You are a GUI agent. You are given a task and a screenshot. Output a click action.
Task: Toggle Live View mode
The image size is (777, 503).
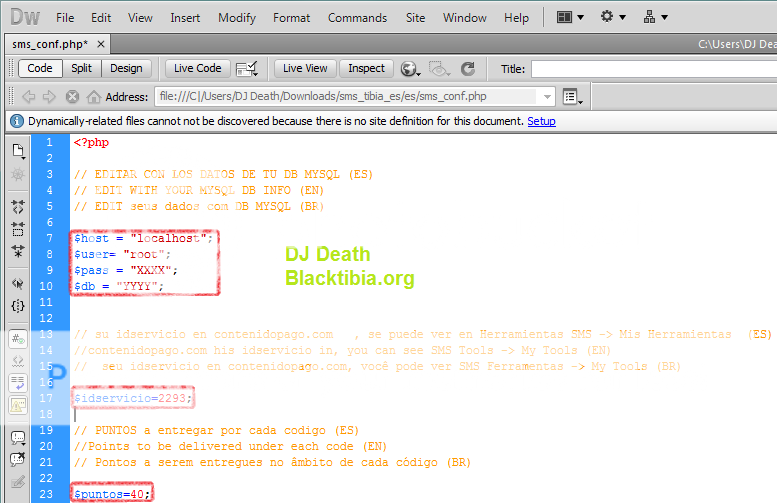[305, 68]
